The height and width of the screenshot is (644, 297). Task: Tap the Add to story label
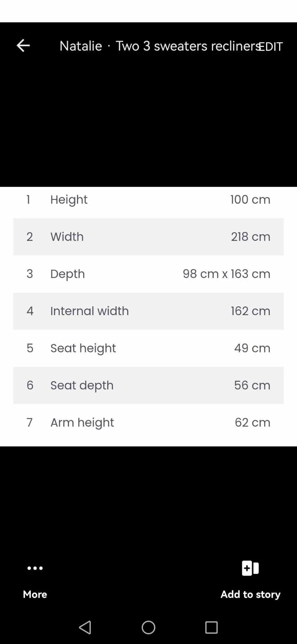pos(250,594)
